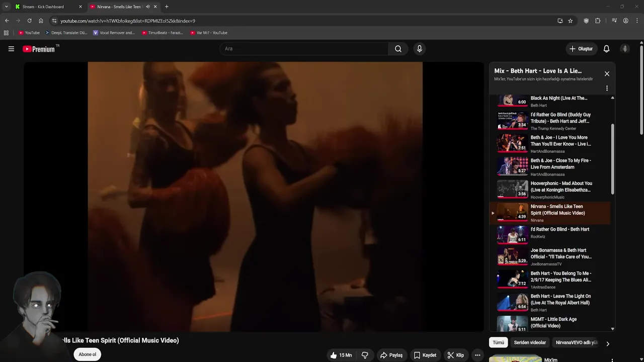Open browser extensions puzzle icon
The width and height of the screenshot is (644, 362).
click(x=598, y=21)
